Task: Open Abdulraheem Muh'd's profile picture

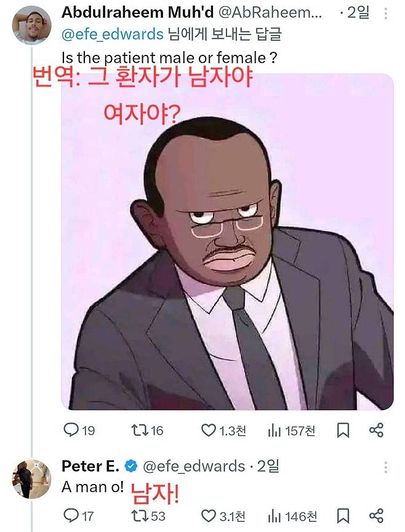Action: coord(31,25)
